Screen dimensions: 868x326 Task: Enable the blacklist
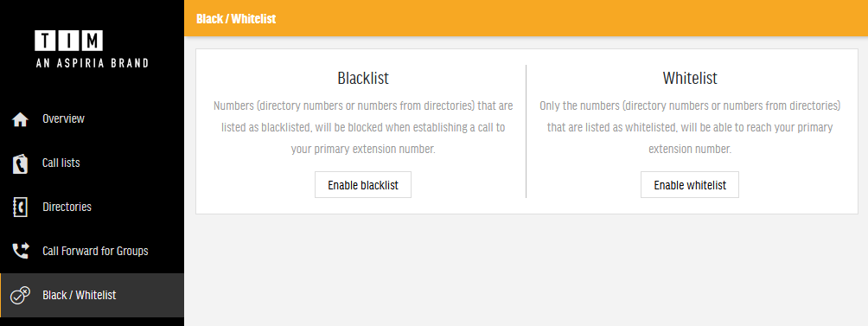tap(363, 185)
